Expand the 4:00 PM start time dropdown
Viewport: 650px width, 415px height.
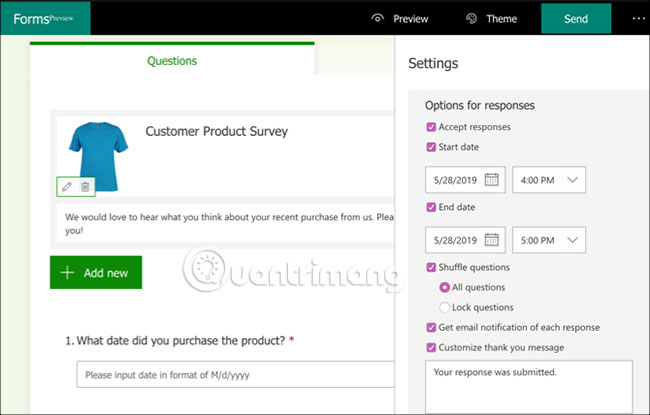point(549,180)
